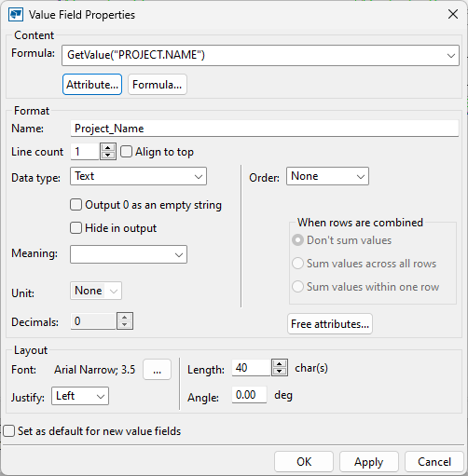Decrease Length with the down spinner arrow

[280, 372]
